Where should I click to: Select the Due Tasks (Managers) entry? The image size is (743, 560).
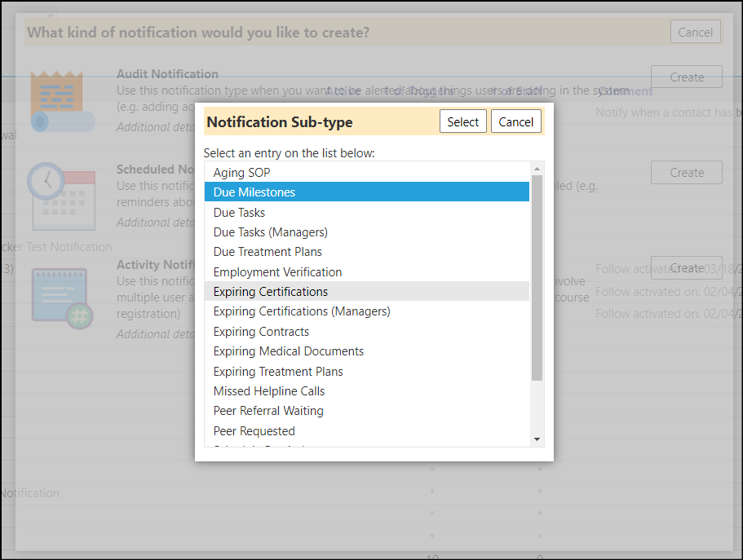tap(367, 232)
